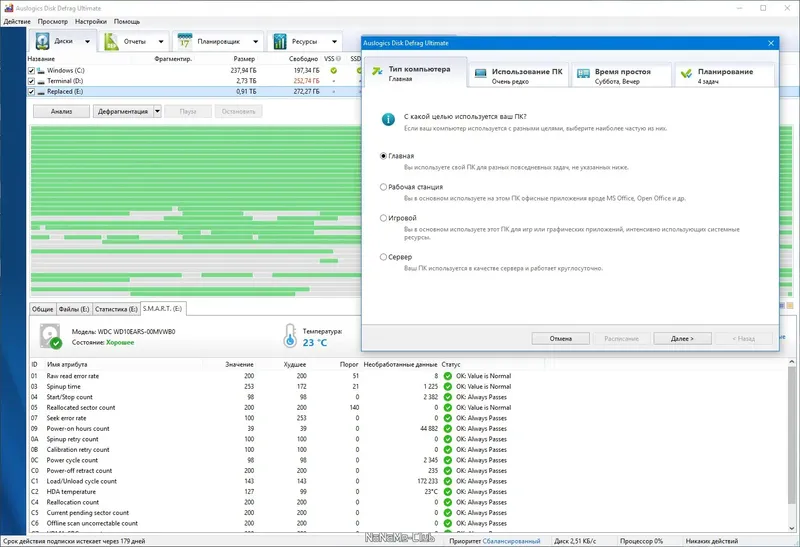Open the Диски toolbar dropdown arrow

click(x=87, y=42)
